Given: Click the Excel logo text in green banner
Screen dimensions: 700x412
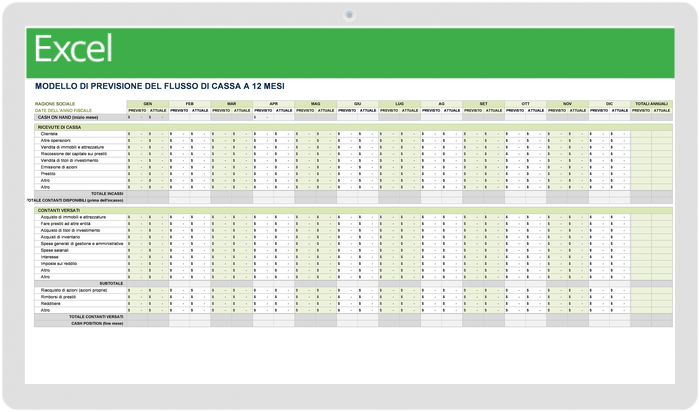Looking at the screenshot, I should (73, 48).
